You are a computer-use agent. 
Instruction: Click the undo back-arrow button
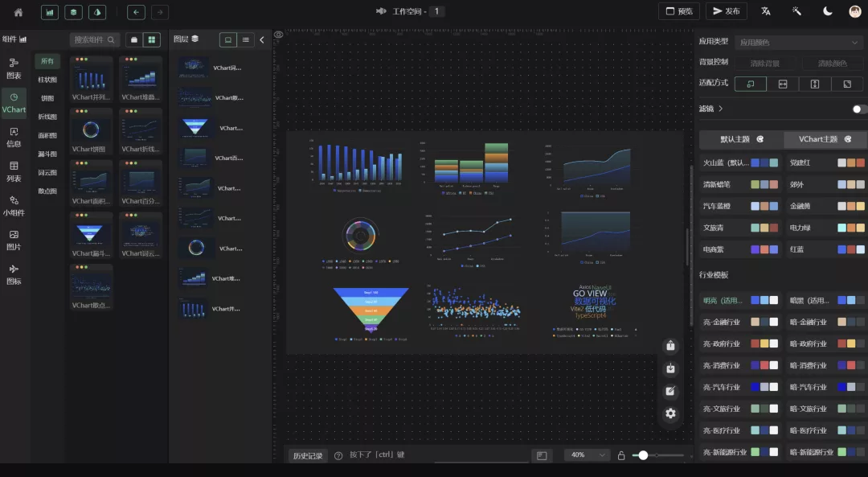point(137,12)
